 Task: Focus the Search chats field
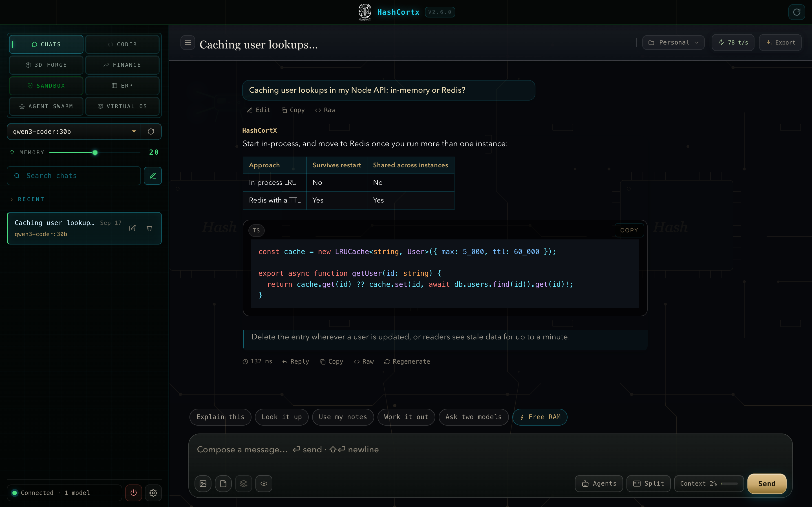pos(74,176)
